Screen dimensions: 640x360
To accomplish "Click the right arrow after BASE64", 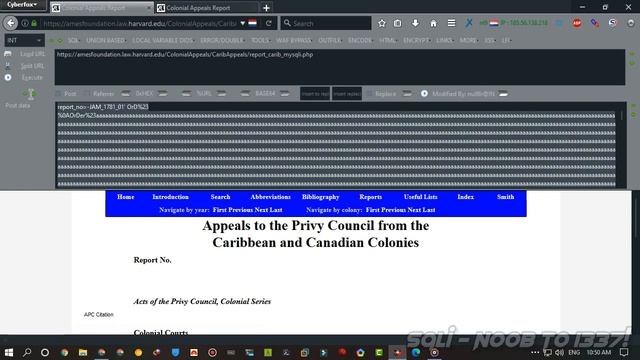I will pyautogui.click(x=284, y=94).
